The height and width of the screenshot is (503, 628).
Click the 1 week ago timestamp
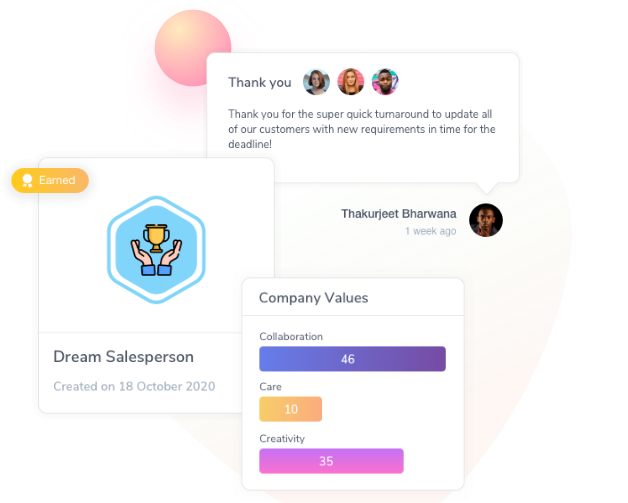point(431,231)
